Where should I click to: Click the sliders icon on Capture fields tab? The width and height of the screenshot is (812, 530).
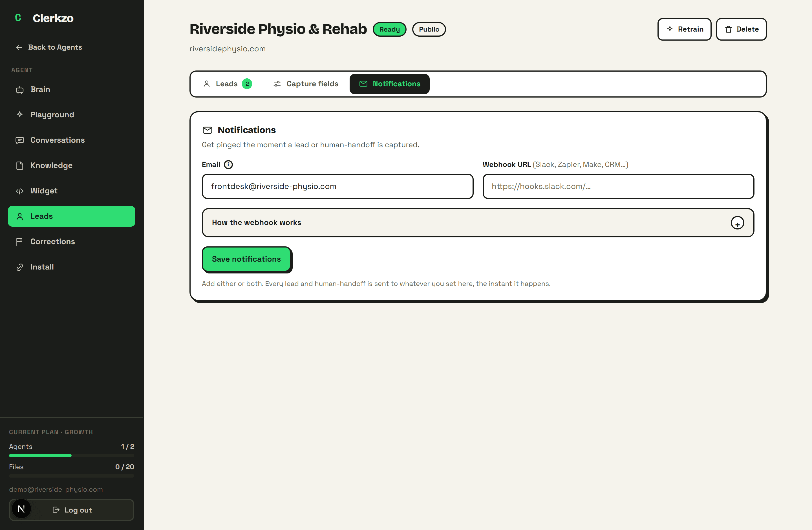click(277, 84)
